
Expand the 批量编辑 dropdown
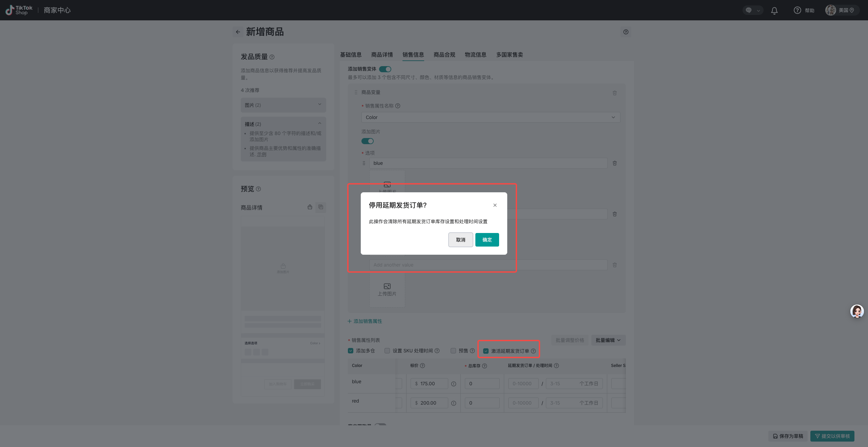point(608,340)
